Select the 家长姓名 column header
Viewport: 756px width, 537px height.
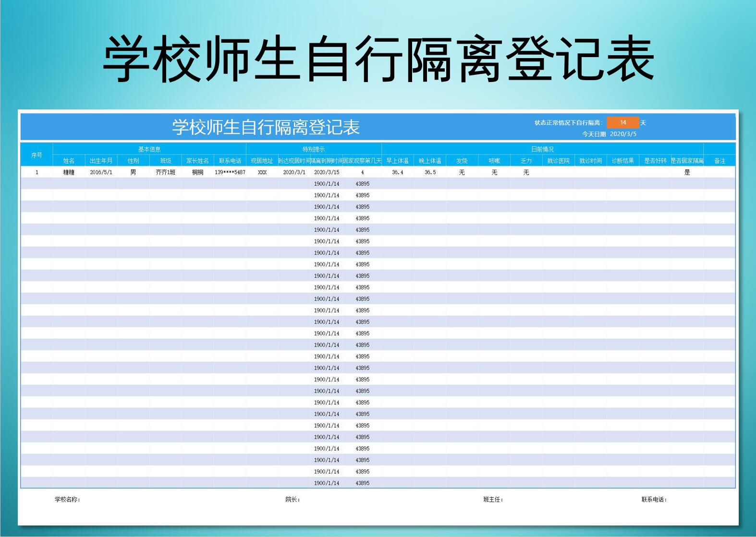pos(197,161)
